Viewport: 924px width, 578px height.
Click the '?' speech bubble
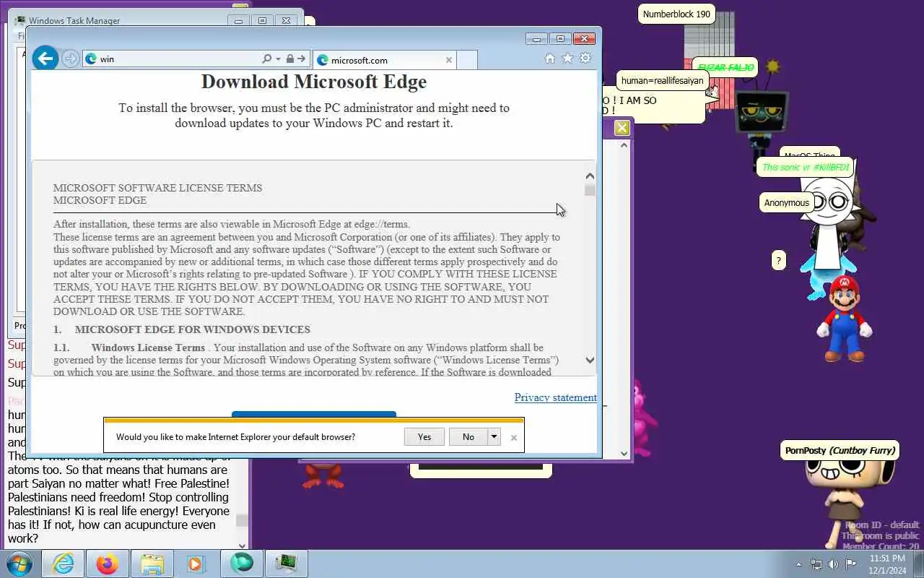[778, 261]
